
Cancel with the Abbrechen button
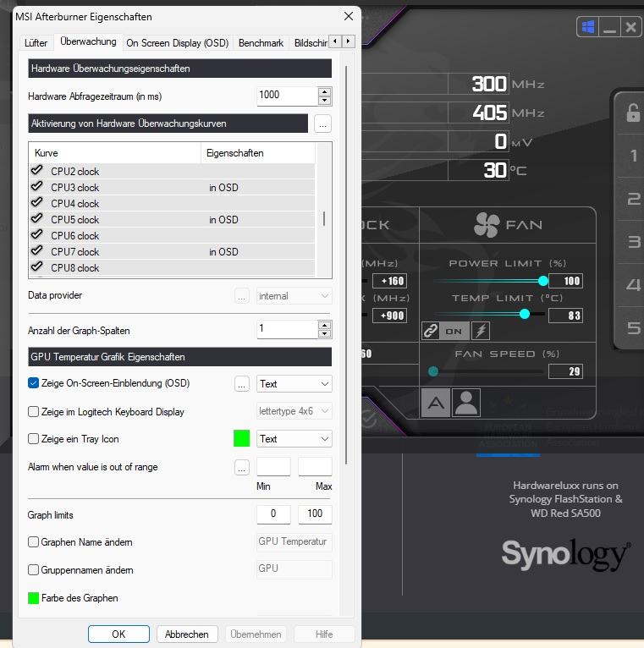pyautogui.click(x=187, y=634)
